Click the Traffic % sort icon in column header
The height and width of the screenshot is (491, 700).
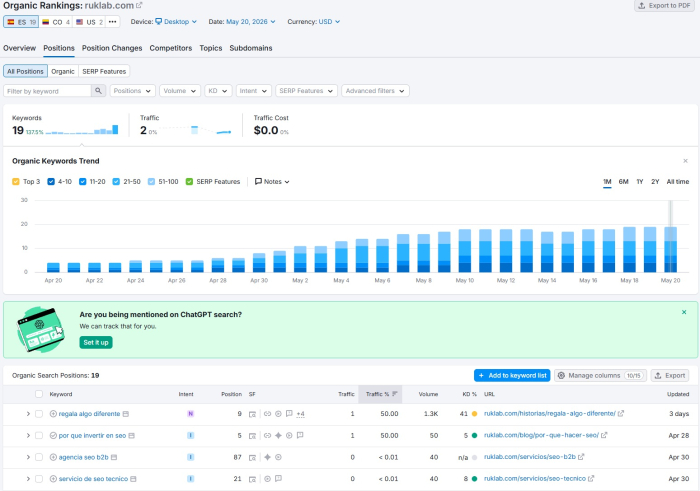pyautogui.click(x=395, y=394)
